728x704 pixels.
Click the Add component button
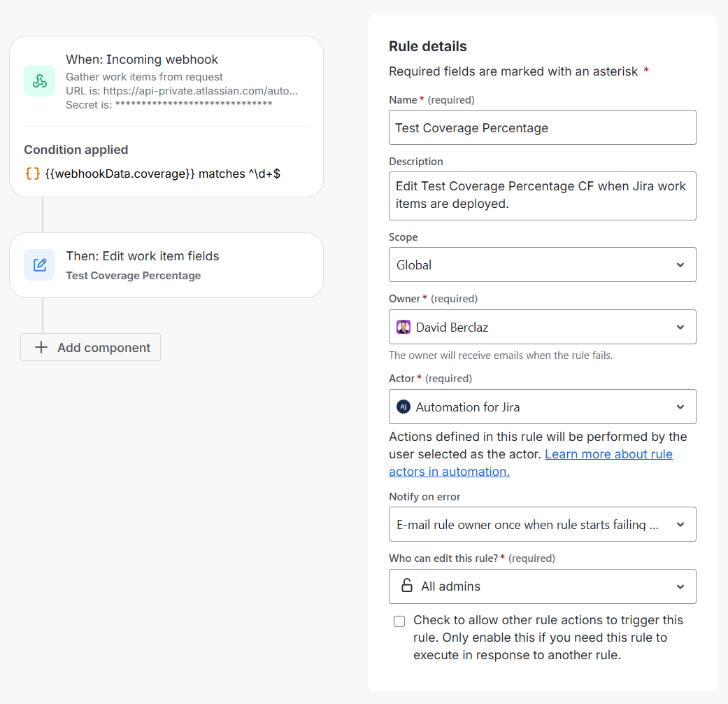91,348
